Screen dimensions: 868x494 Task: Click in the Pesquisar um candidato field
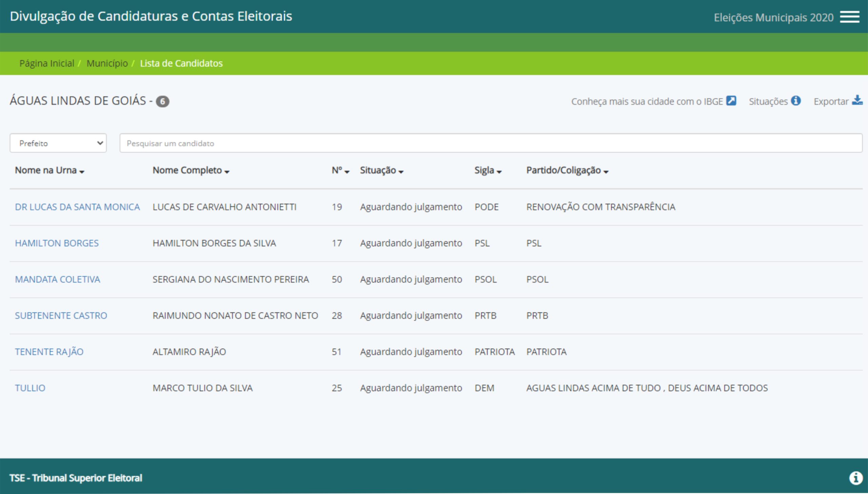[x=491, y=143]
